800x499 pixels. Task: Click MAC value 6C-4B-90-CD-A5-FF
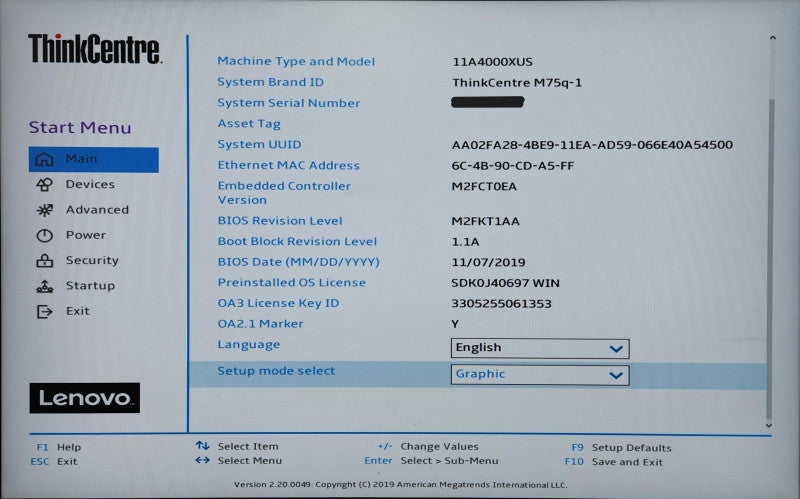[513, 166]
